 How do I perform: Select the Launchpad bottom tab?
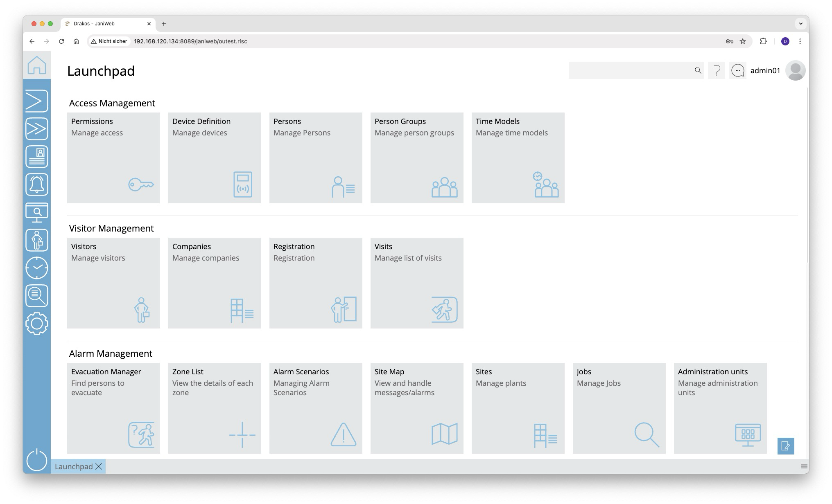pos(74,466)
